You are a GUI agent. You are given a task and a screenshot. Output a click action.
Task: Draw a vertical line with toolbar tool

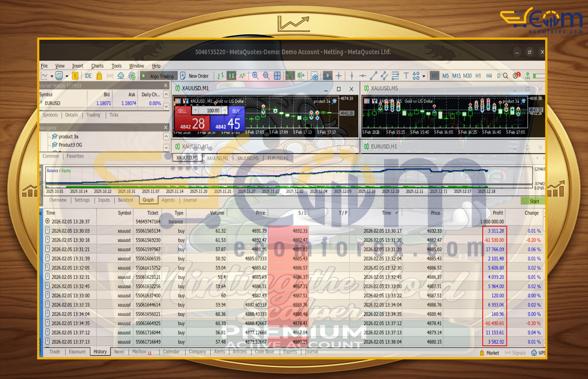point(352,76)
